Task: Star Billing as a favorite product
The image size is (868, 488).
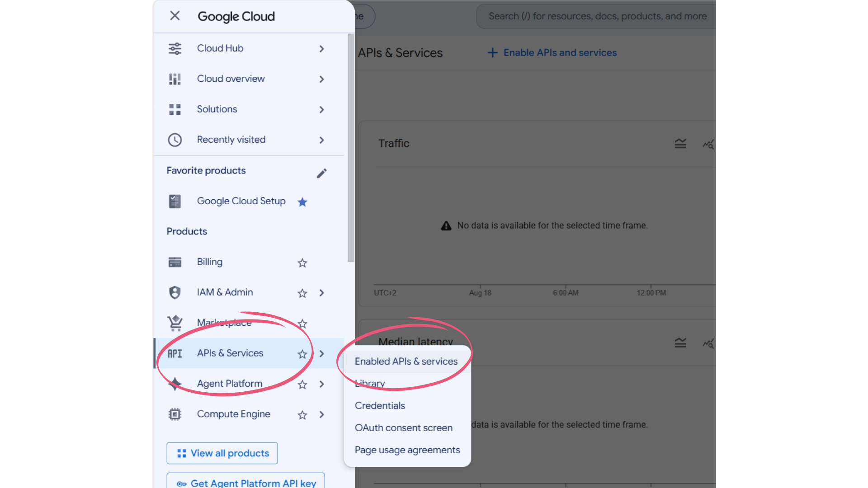Action: coord(302,263)
